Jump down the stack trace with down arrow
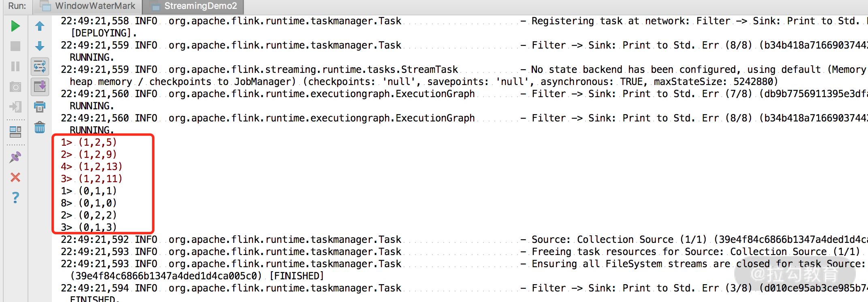The image size is (868, 302). [x=40, y=46]
